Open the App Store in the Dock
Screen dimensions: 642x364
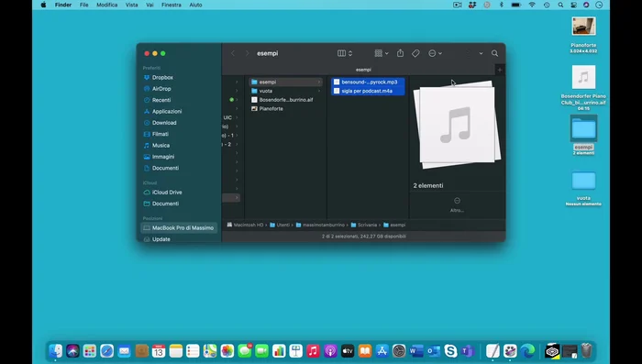coord(382,351)
